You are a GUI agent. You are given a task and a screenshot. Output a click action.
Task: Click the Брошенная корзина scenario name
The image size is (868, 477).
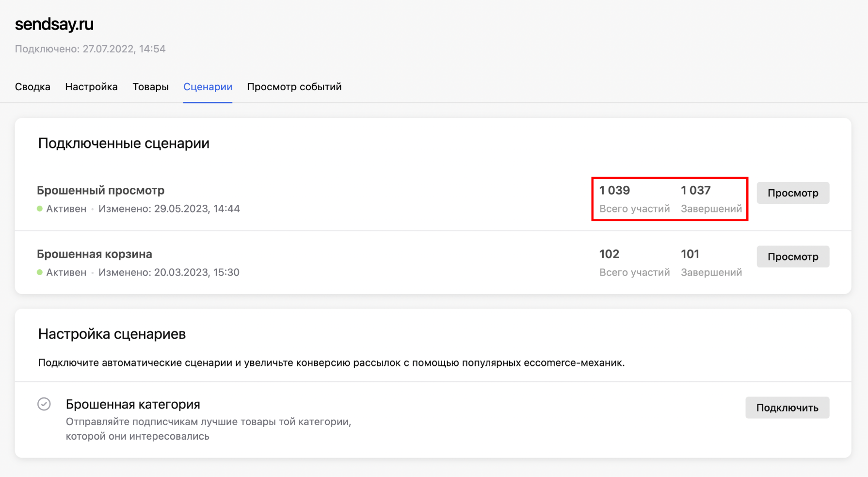click(94, 254)
